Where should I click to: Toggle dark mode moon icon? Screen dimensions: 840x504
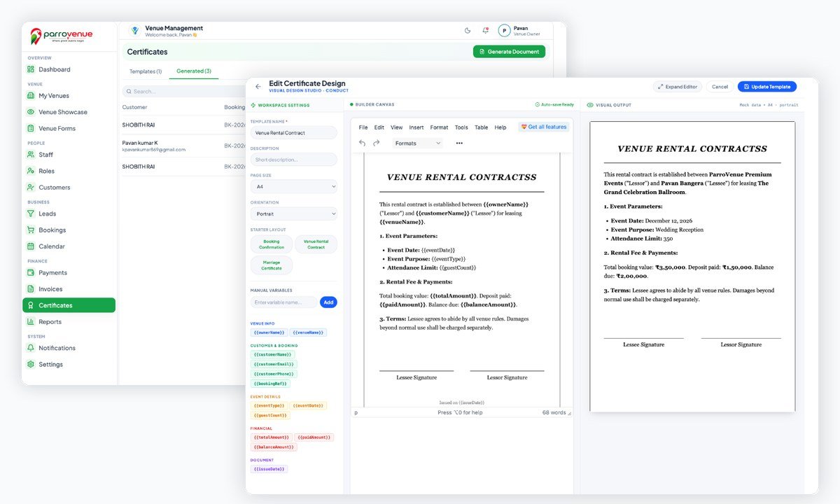(x=468, y=31)
